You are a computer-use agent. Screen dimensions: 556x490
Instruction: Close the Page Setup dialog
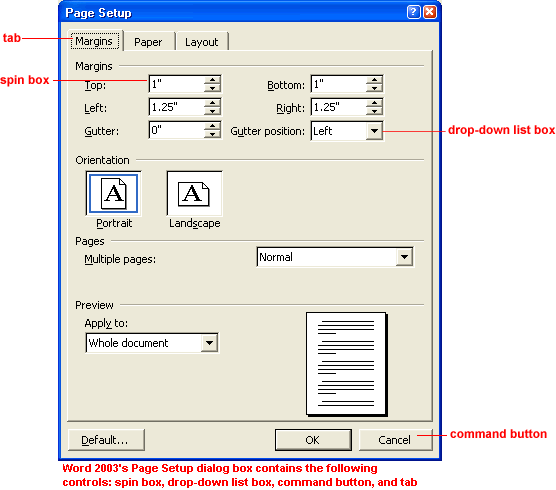pyautogui.click(x=430, y=12)
